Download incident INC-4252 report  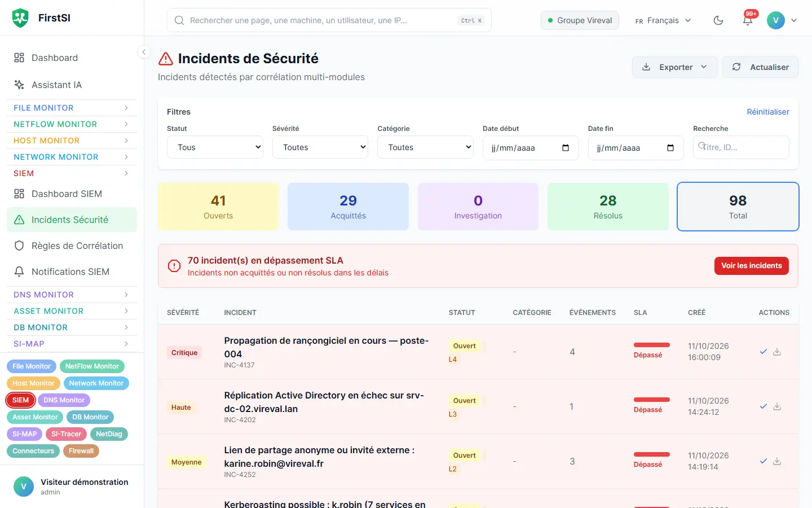point(777,461)
